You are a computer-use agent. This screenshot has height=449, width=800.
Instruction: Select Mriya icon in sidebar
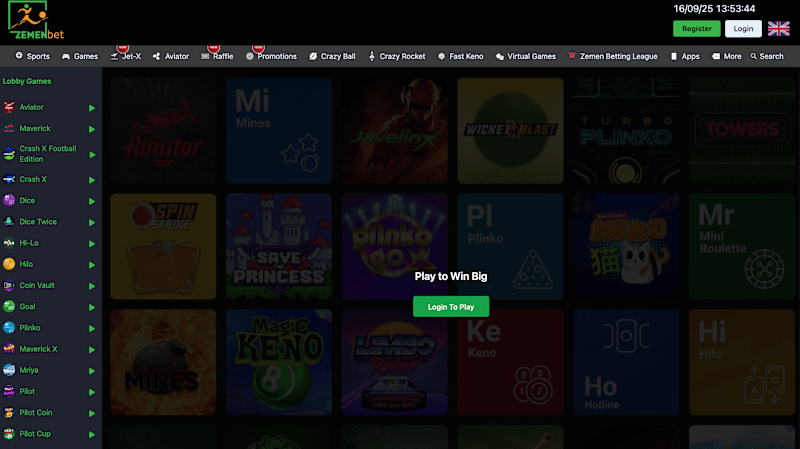click(x=9, y=370)
